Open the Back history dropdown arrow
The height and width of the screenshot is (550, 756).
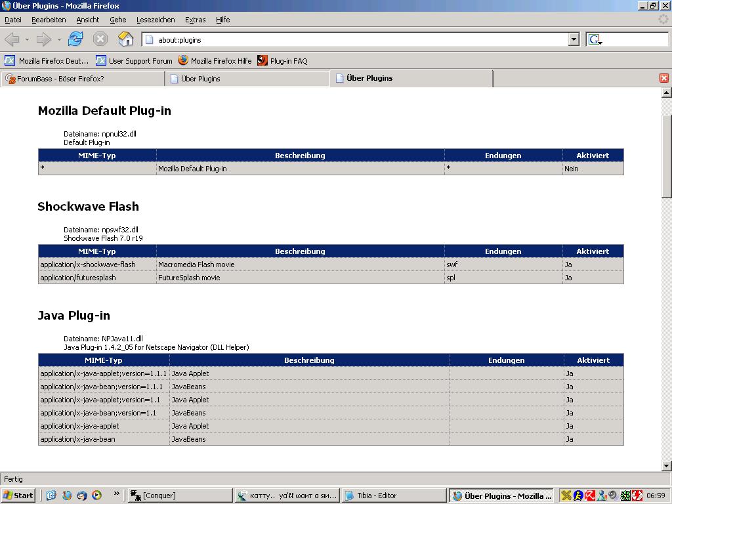(x=27, y=39)
